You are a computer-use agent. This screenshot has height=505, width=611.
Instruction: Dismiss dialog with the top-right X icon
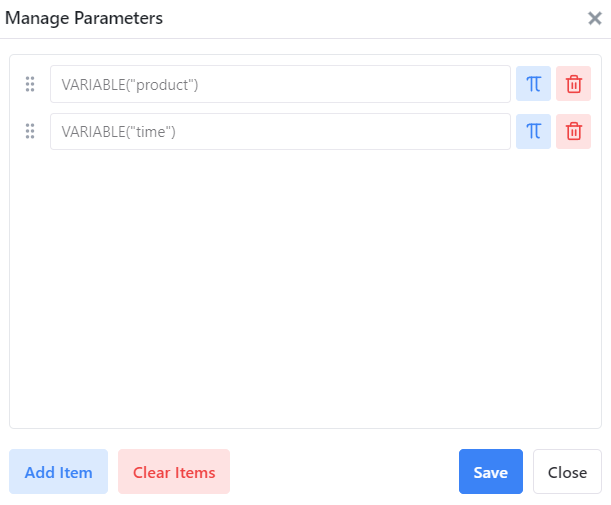pyautogui.click(x=594, y=18)
